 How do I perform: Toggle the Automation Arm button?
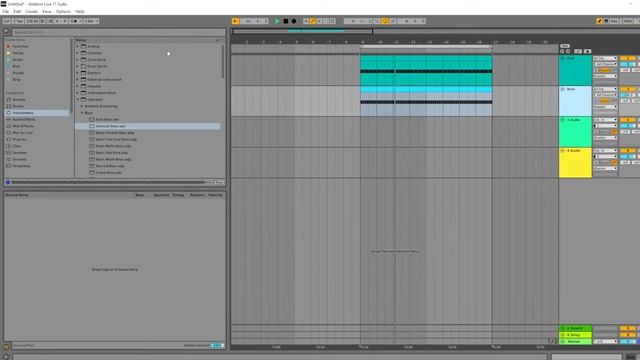(x=313, y=21)
